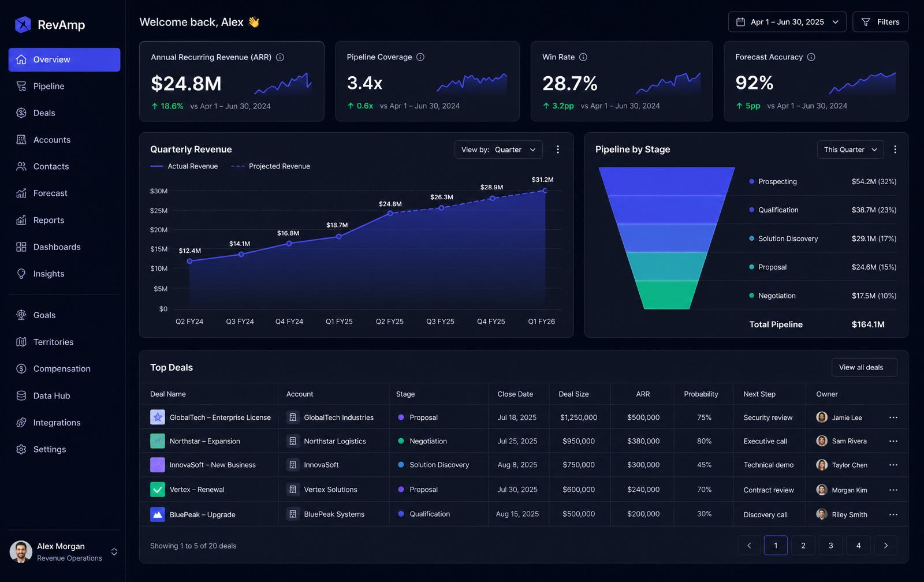The width and height of the screenshot is (924, 582).
Task: Open the Compensation dollar icon
Action: click(21, 368)
